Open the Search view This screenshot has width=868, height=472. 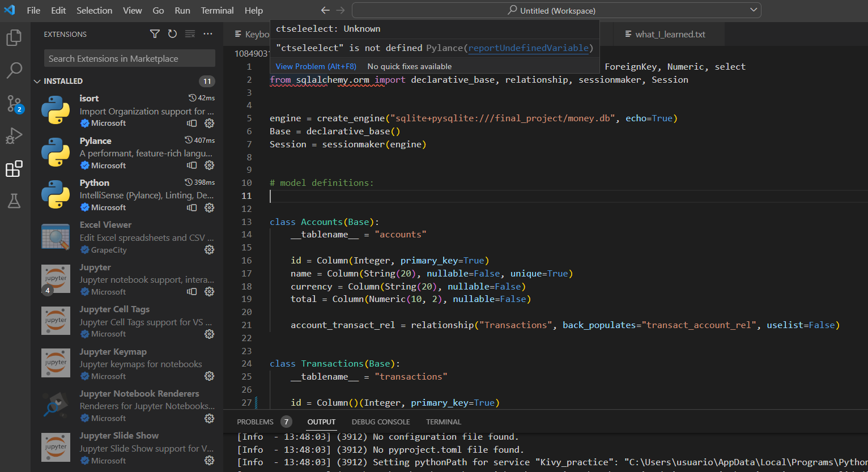14,70
